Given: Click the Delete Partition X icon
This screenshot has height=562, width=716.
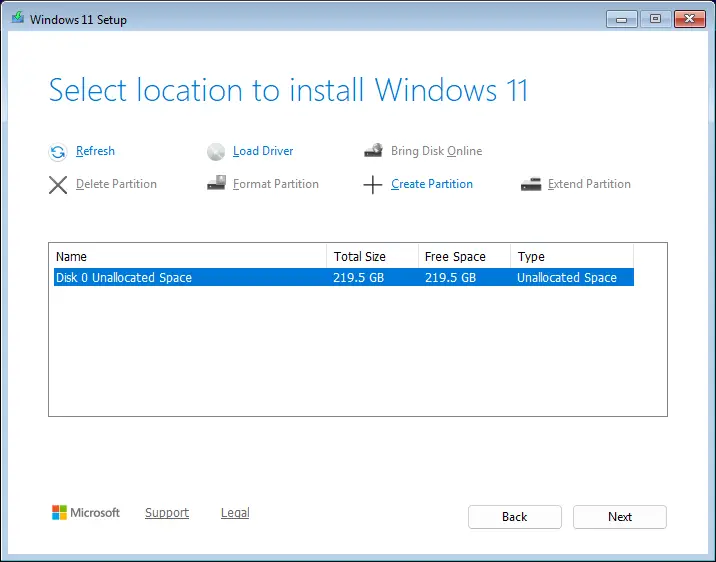Looking at the screenshot, I should coord(58,185).
